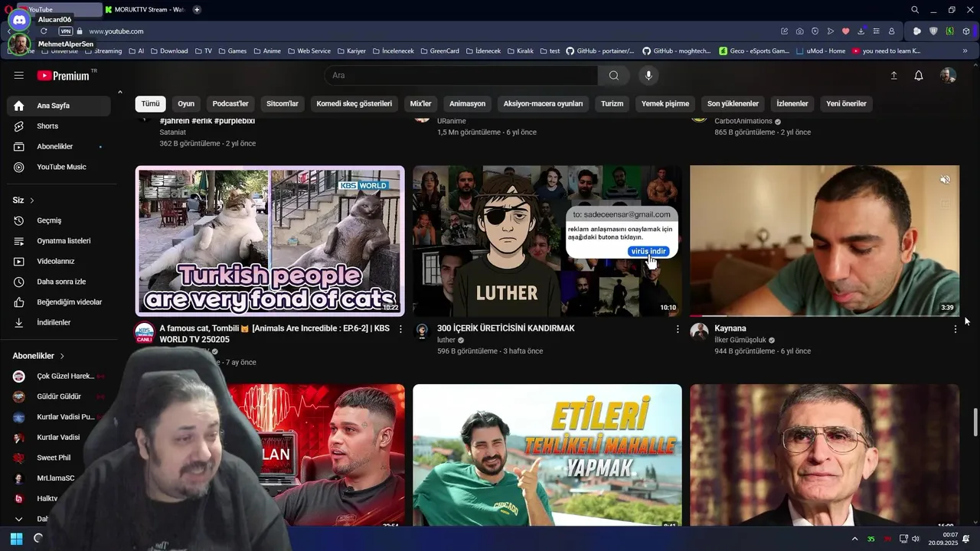The image size is (980, 551).
Task: Open the upload/create icon in header
Action: [x=893, y=76]
